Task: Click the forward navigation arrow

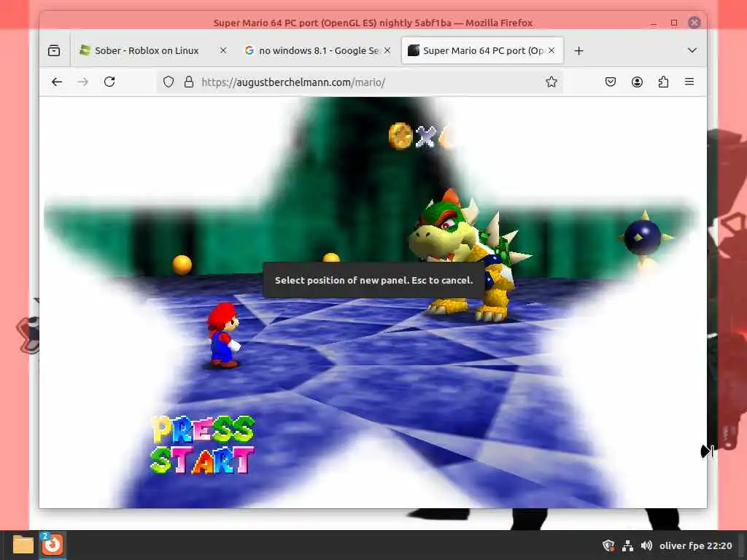Action: pyautogui.click(x=83, y=82)
